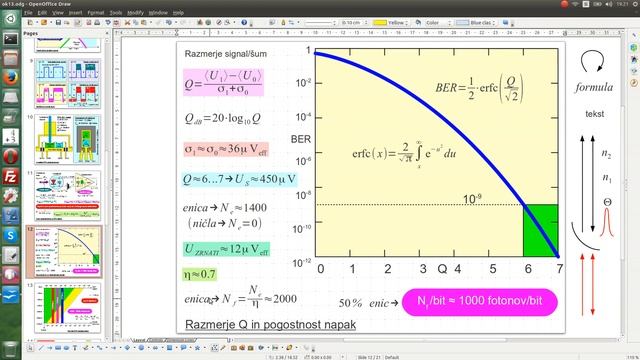The width and height of the screenshot is (640, 360).
Task: Select page 13 thumbnail in Pages panel
Action: [x=67, y=308]
